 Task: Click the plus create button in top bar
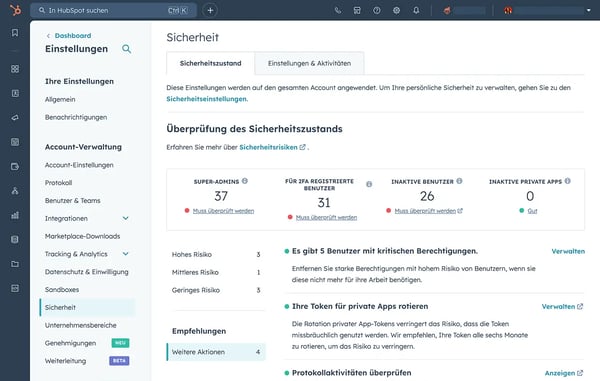click(x=210, y=10)
